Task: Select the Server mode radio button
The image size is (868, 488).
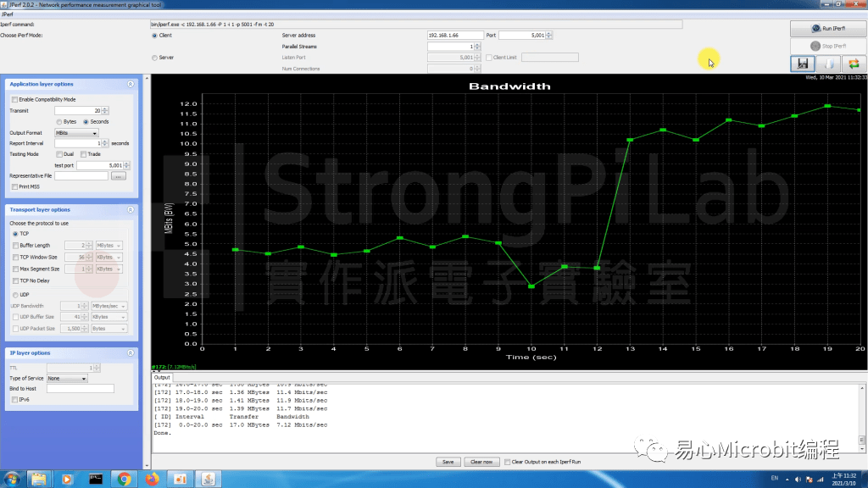Action: (154, 58)
